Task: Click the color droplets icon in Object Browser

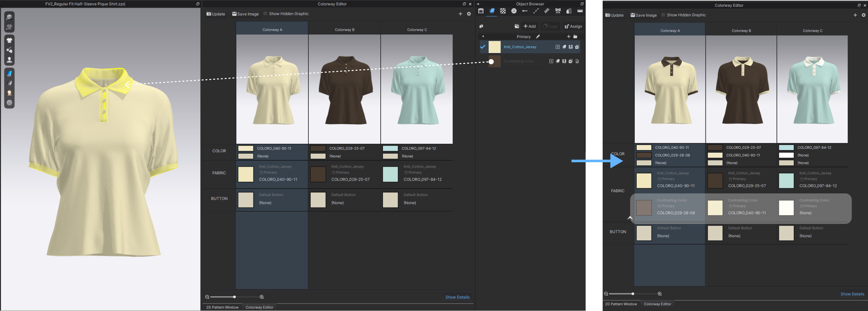Action: pyautogui.click(x=482, y=26)
